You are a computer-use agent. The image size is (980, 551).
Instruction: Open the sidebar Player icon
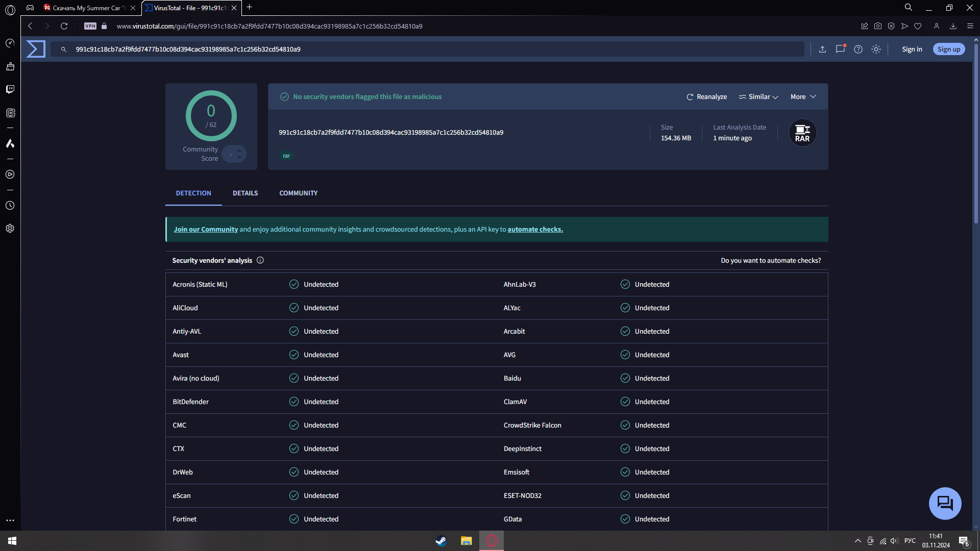point(10,174)
